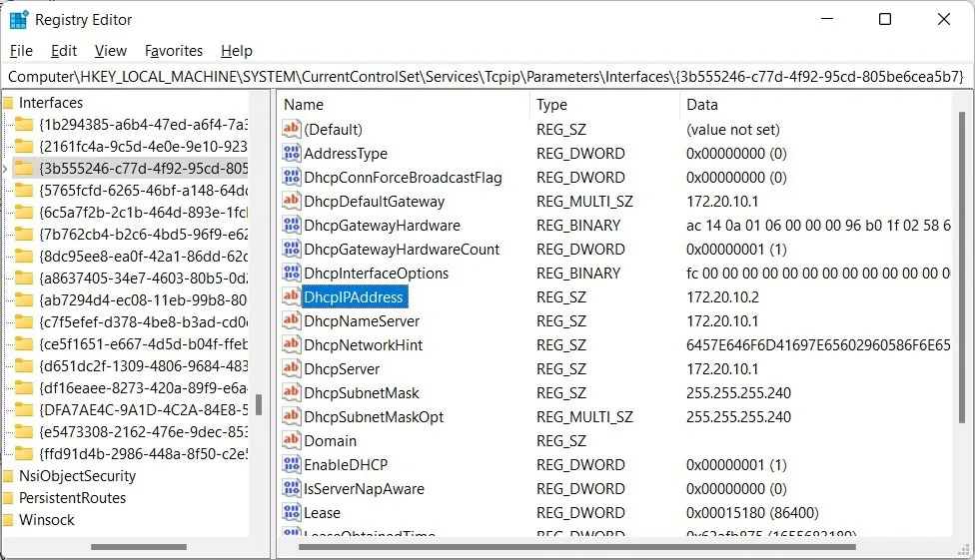Open the Favorites menu
Viewport: 975px width, 560px height.
[174, 51]
